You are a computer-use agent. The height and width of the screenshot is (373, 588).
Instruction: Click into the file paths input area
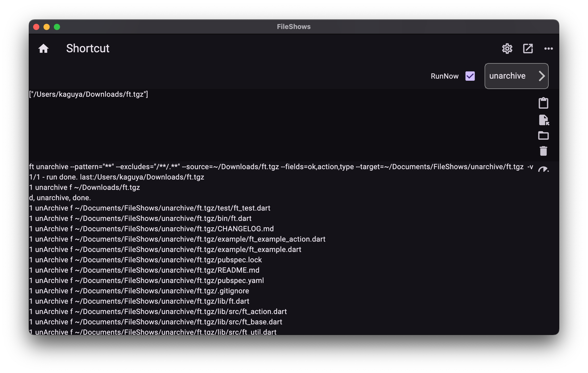pos(259,124)
